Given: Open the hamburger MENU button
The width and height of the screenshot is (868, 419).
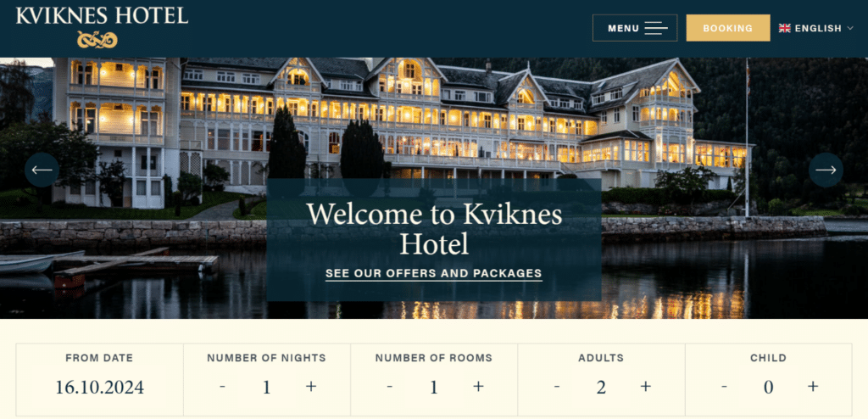Looking at the screenshot, I should pyautogui.click(x=634, y=28).
